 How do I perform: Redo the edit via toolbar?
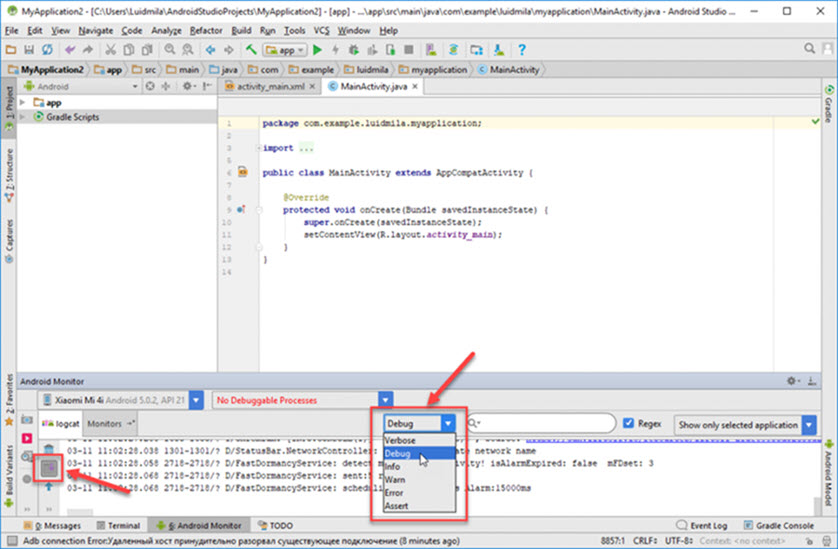tap(88, 50)
